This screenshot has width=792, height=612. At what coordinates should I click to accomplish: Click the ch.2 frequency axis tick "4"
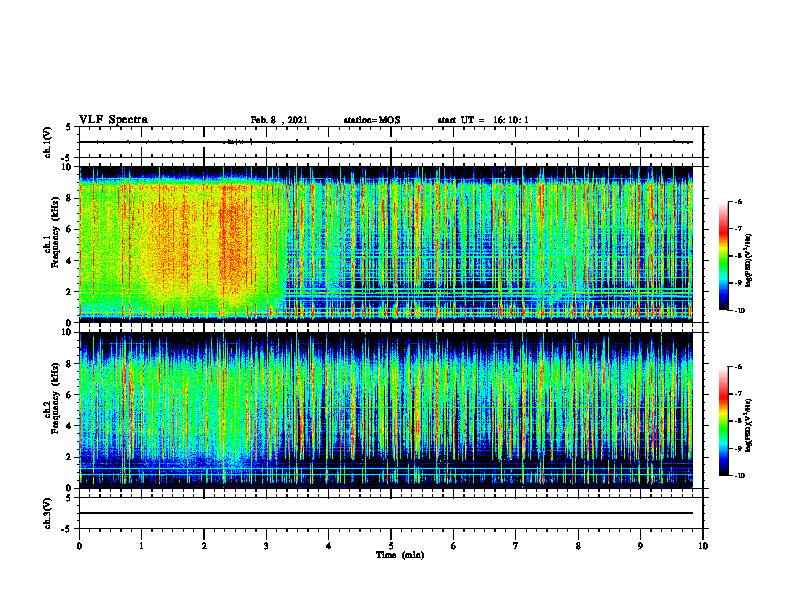point(70,426)
